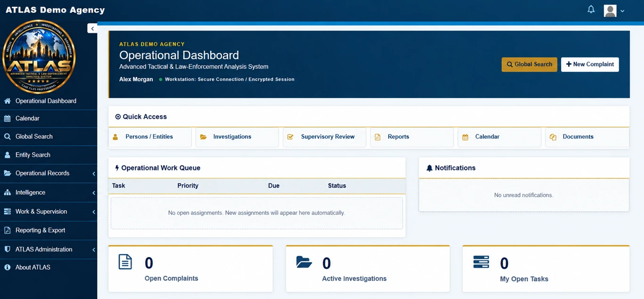Open the Persons / Entities quick access link
This screenshot has width=644, height=299.
pyautogui.click(x=150, y=137)
